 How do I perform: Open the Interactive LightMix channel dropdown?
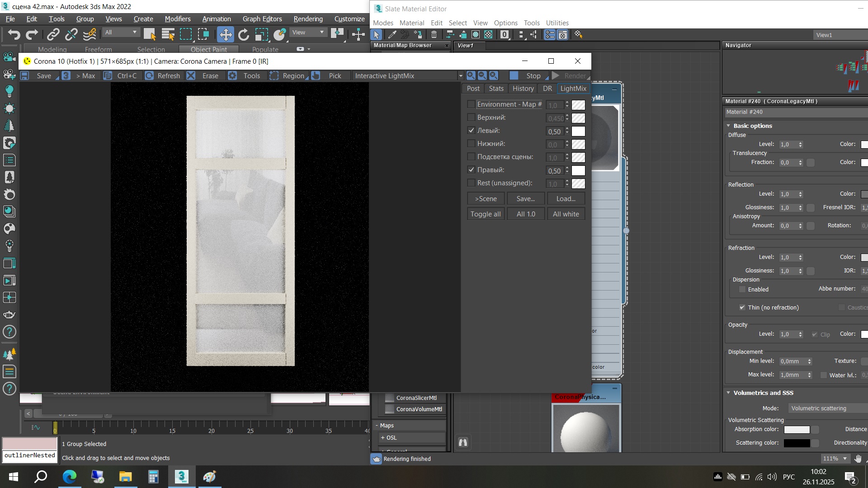coord(460,76)
